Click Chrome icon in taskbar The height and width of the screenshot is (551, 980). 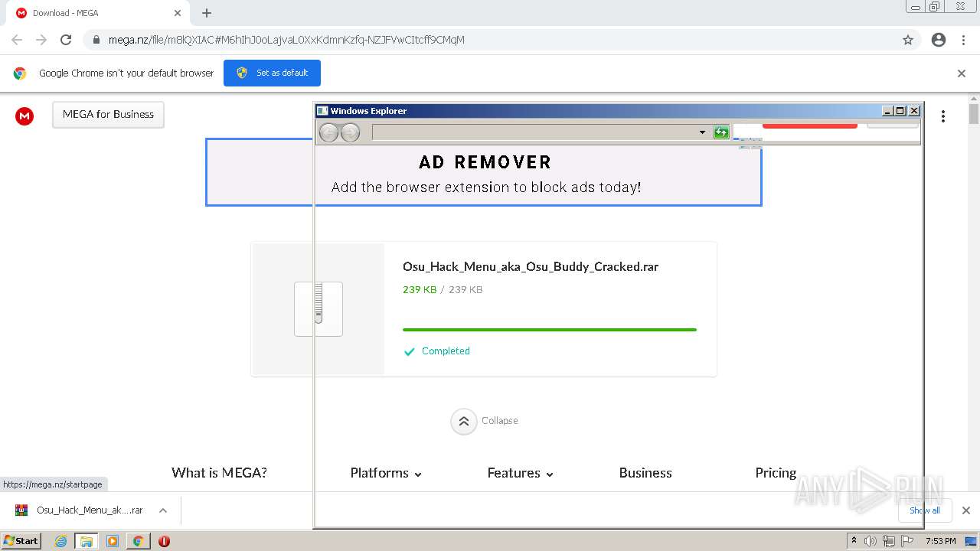[138, 541]
